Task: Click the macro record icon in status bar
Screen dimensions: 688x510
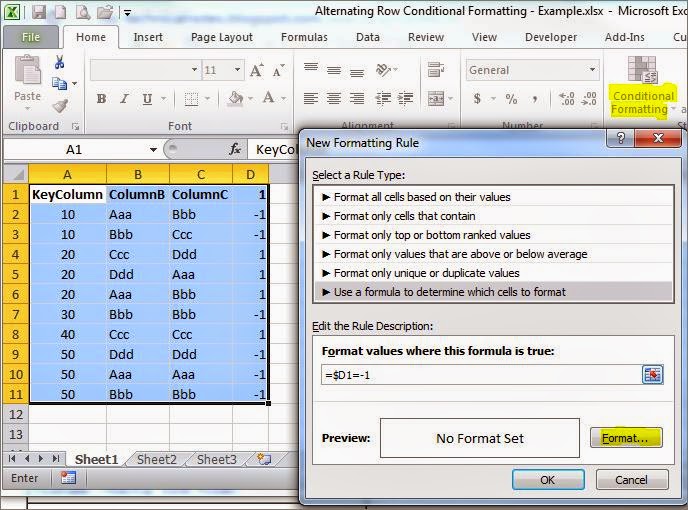Action: click(68, 478)
